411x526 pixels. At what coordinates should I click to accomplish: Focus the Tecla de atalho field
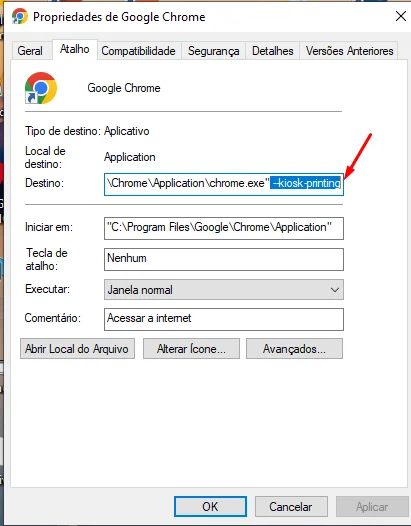224,259
